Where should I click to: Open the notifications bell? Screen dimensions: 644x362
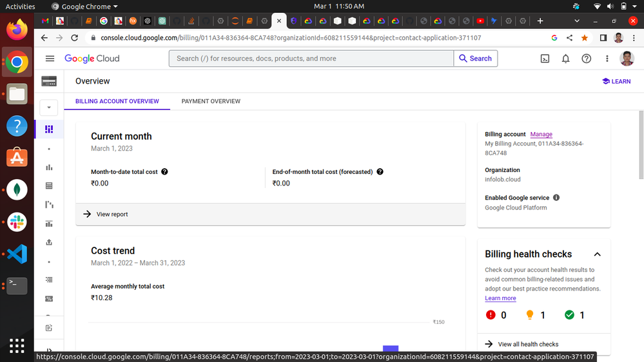coord(565,59)
